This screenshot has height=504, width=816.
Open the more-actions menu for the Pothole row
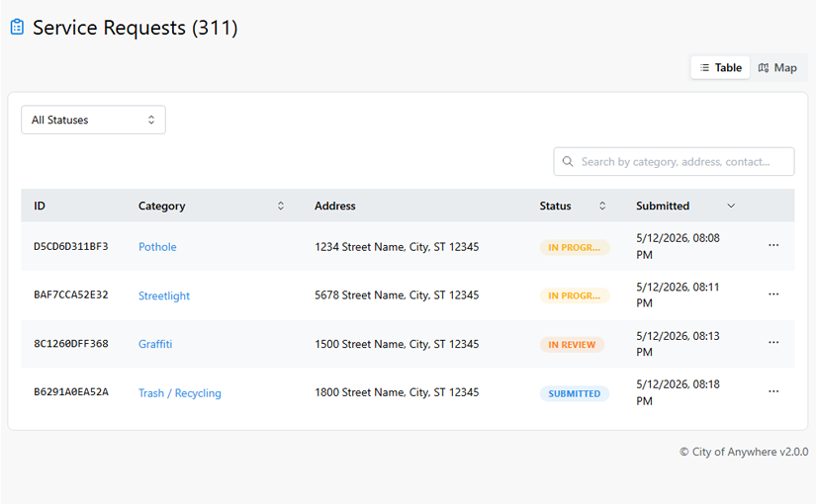pyautogui.click(x=773, y=245)
